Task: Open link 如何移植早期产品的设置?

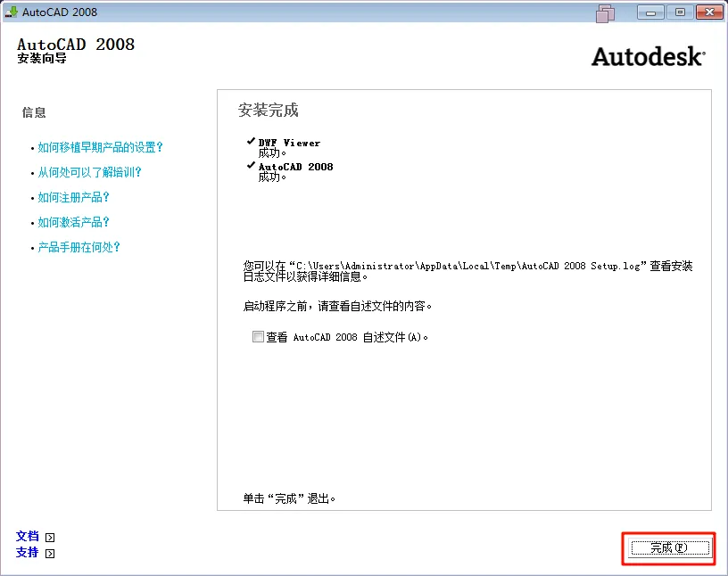Action: (x=100, y=148)
